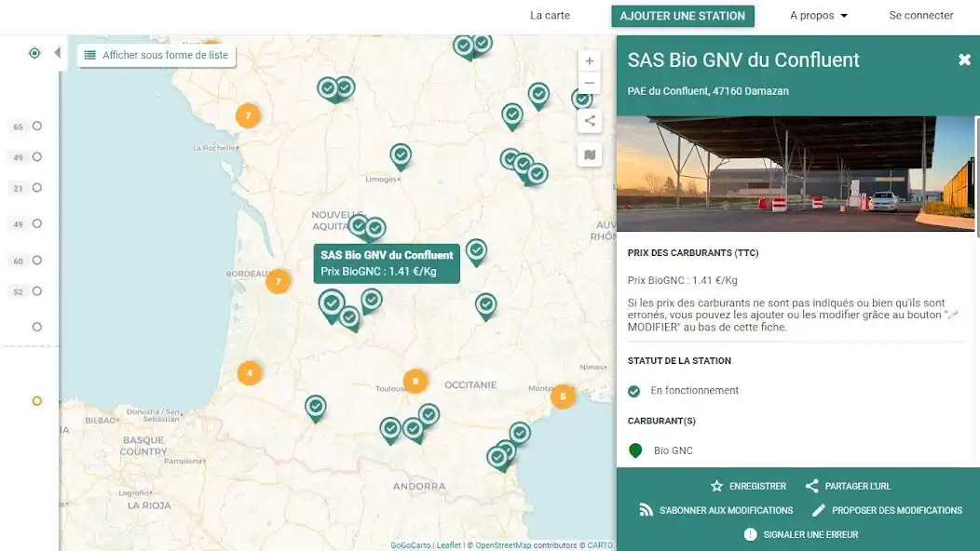Click the Proposer des modifications pencil icon
Image resolution: width=980 pixels, height=551 pixels.
(x=821, y=510)
